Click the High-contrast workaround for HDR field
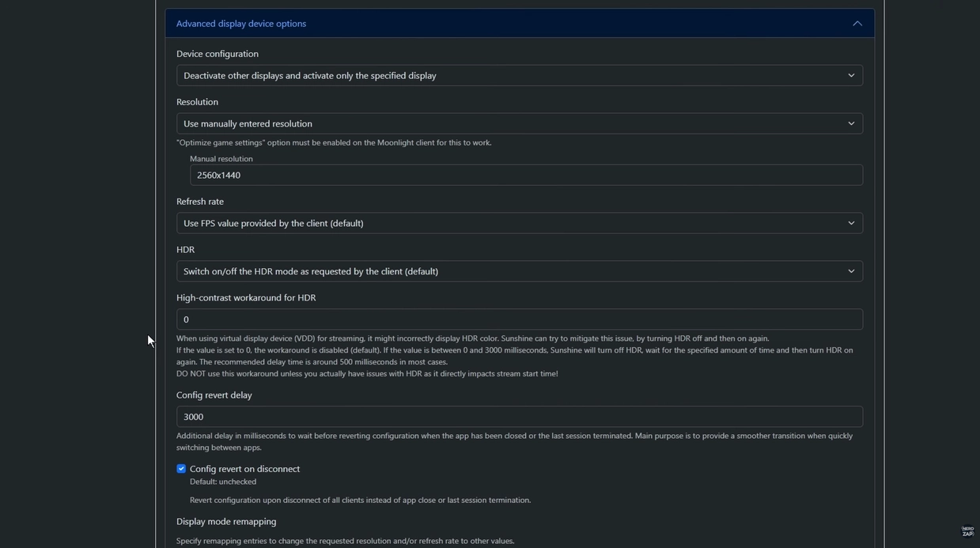 [x=519, y=319]
